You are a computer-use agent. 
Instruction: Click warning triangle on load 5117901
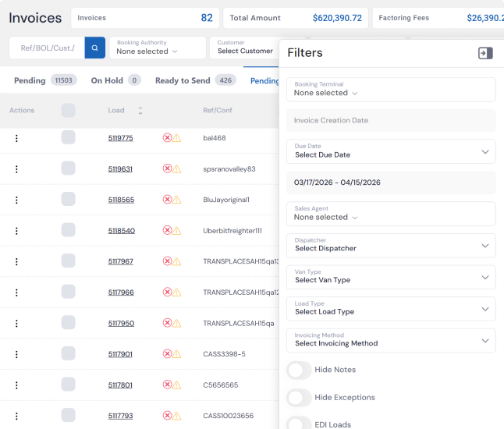click(x=176, y=354)
